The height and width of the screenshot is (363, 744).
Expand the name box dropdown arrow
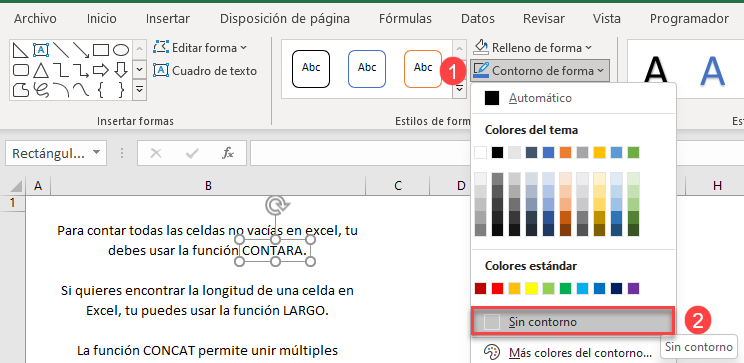coord(96,153)
